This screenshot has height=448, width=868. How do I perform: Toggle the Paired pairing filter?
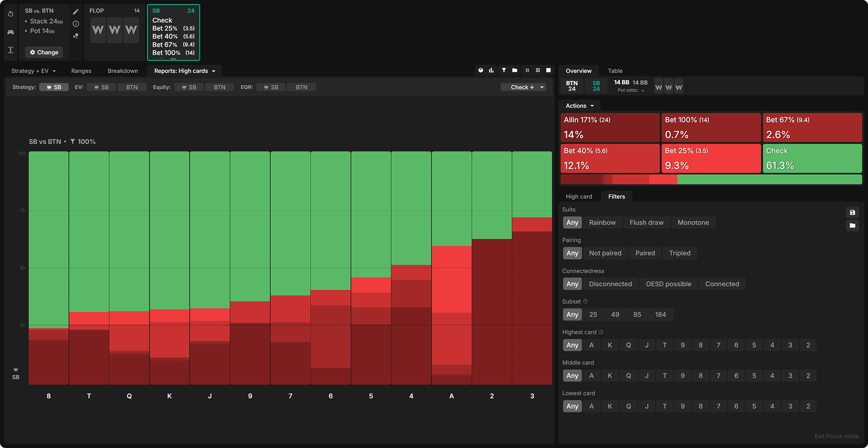645,253
